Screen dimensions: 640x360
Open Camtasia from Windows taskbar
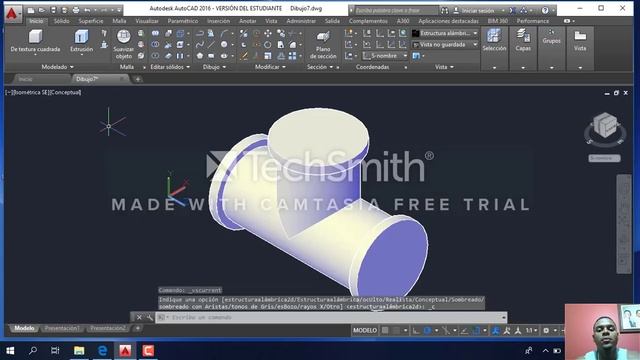[148, 351]
